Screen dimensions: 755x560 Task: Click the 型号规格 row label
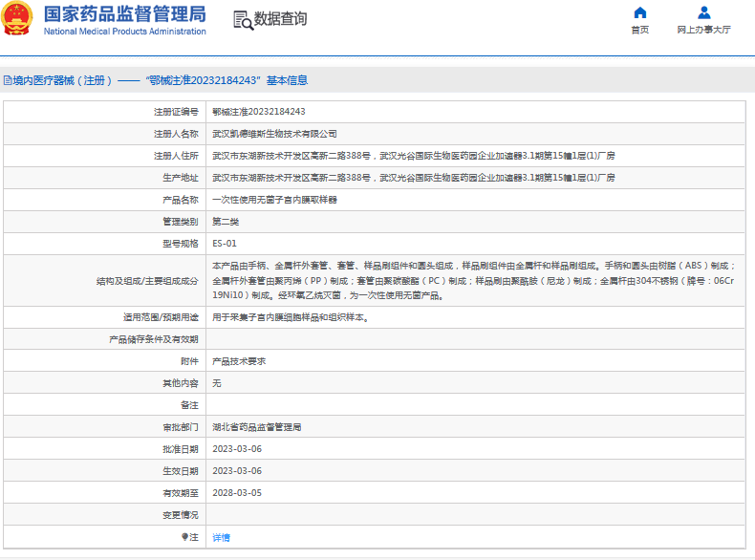click(x=180, y=244)
